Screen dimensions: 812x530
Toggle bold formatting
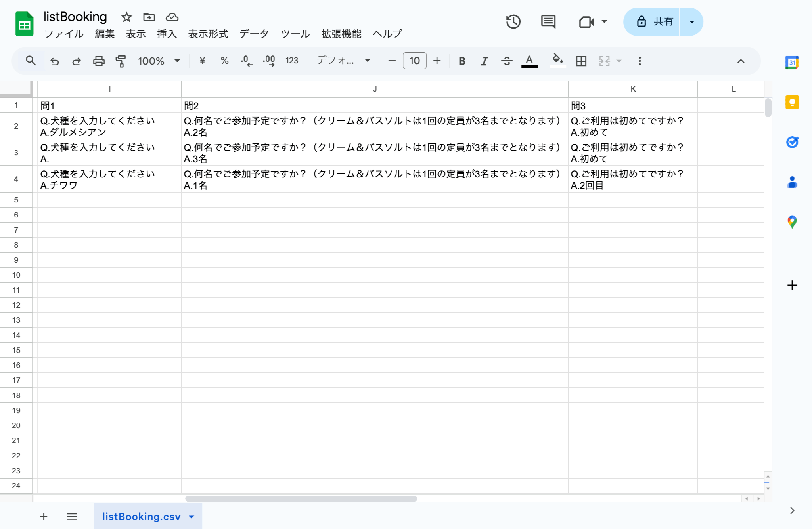[462, 61]
